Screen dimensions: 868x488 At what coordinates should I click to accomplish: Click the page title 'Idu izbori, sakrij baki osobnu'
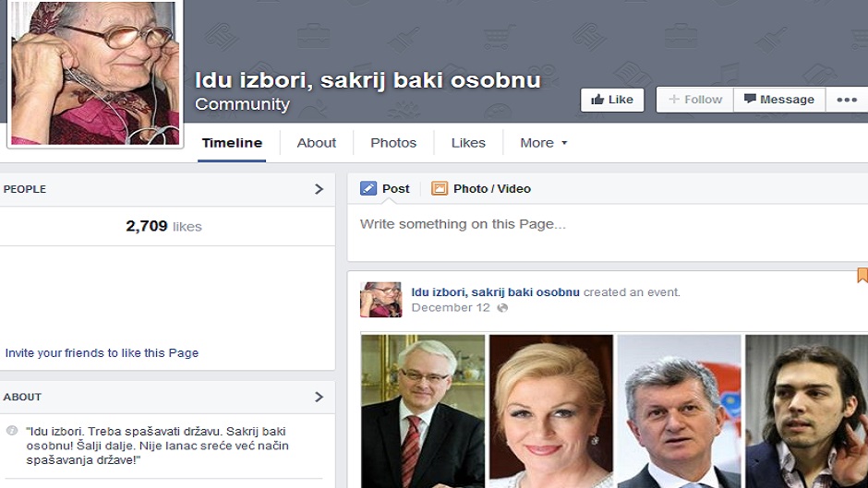click(368, 80)
